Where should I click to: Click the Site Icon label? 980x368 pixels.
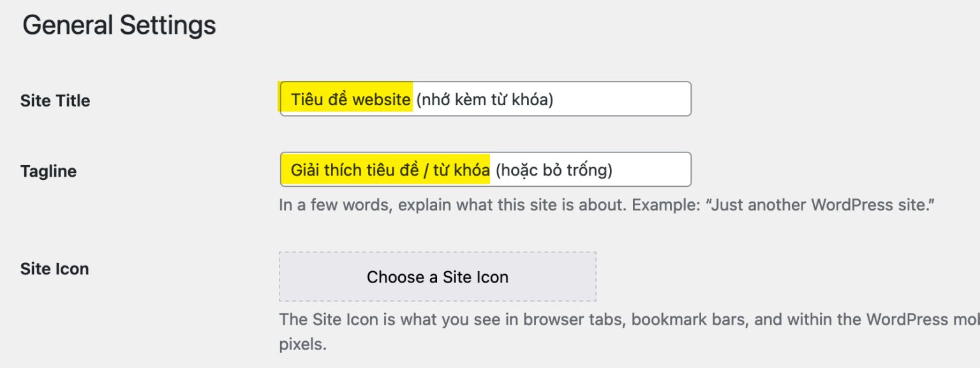coord(54,269)
